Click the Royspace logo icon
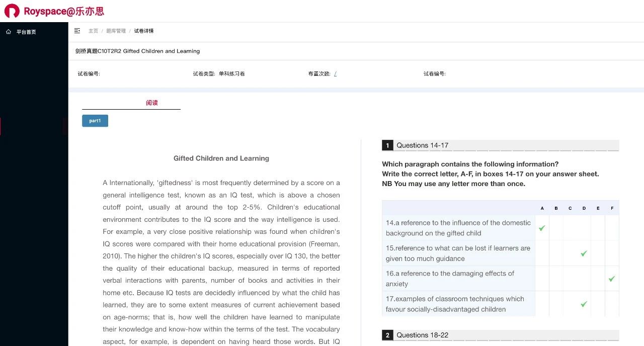Image resolution: width=644 pixels, height=346 pixels. click(x=12, y=11)
